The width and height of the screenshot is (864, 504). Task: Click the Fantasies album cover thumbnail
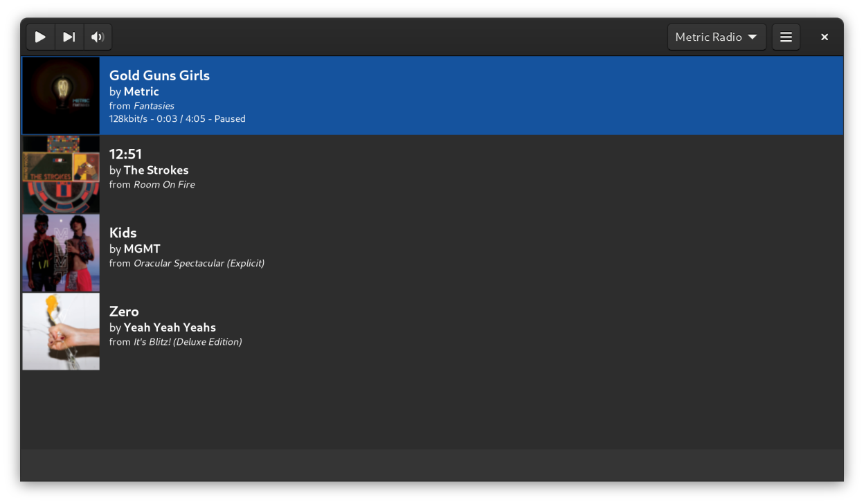[x=61, y=96]
